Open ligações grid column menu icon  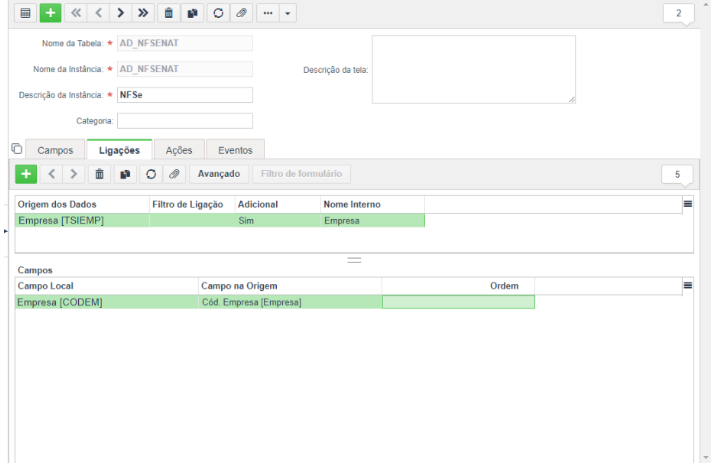pyautogui.click(x=688, y=204)
